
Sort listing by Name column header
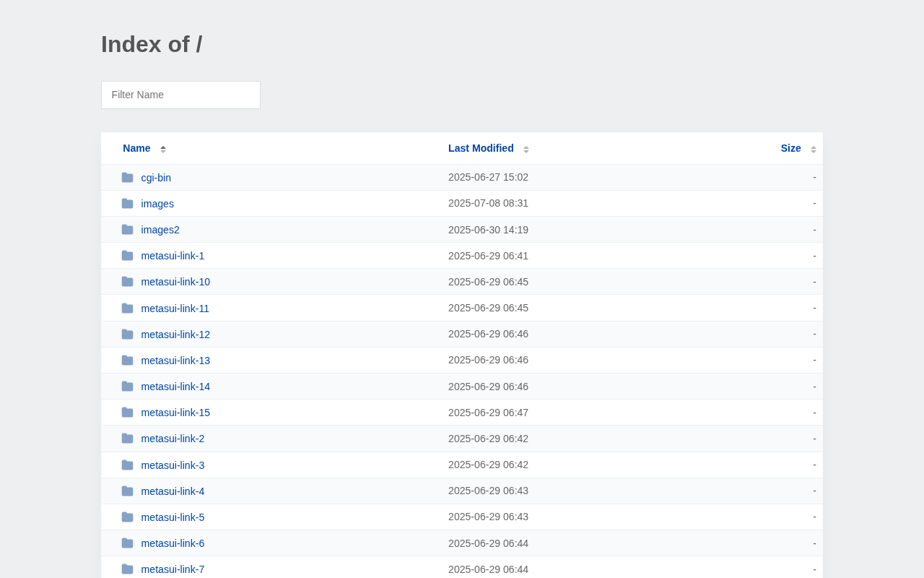[x=136, y=148]
